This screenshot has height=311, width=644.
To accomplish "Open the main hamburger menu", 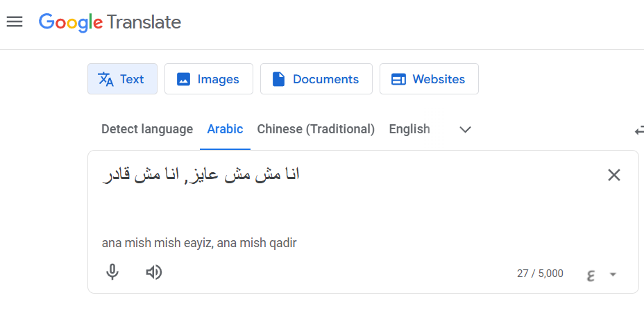I will click(15, 22).
